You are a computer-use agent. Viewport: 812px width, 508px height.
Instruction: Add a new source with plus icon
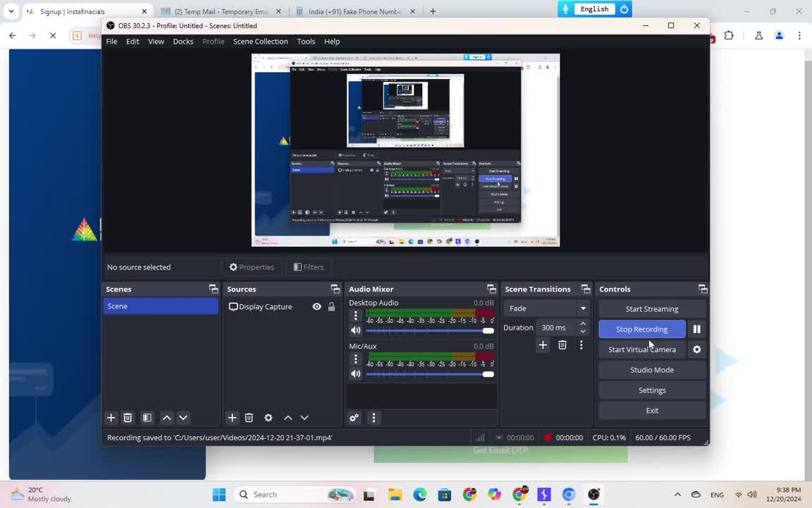point(232,418)
